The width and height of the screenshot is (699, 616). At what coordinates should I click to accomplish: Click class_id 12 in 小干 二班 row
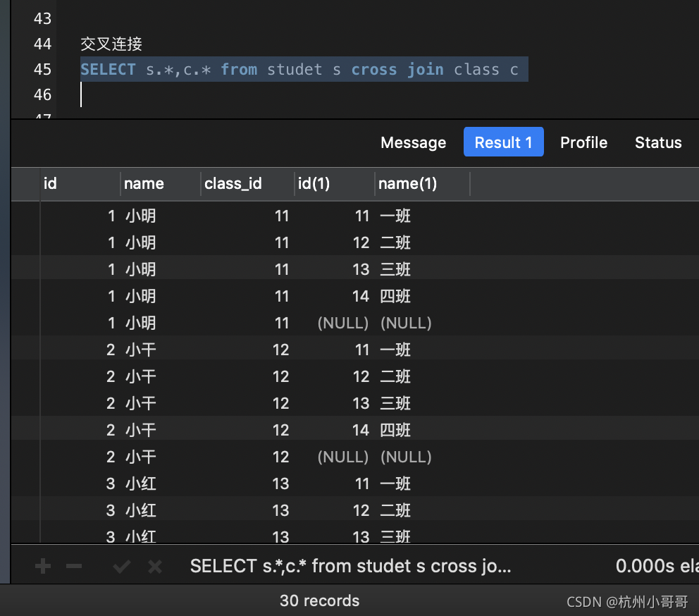(281, 377)
